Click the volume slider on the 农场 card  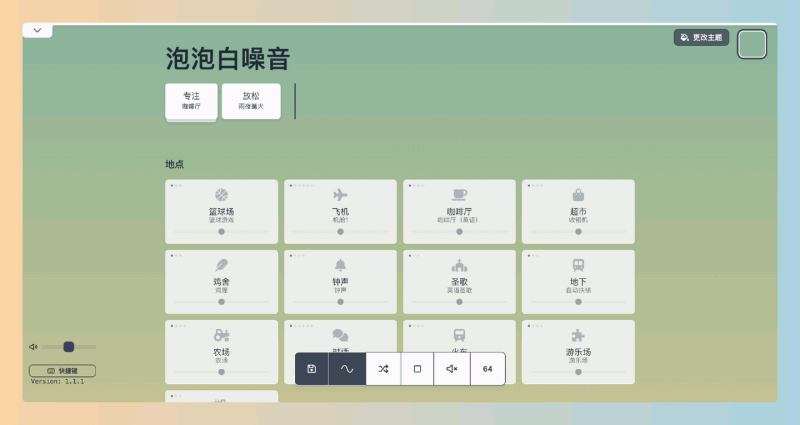pos(221,372)
